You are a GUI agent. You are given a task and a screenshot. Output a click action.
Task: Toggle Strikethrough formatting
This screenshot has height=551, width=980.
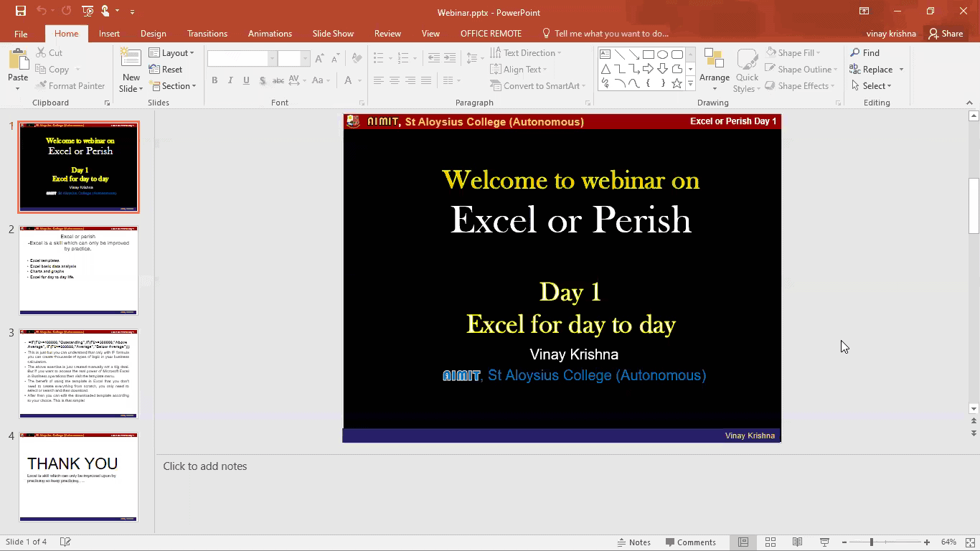pos(278,80)
